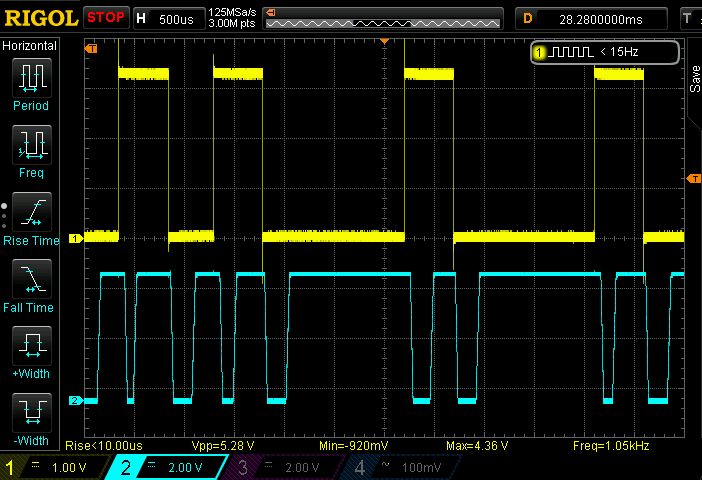
Task: Open the Save side tab
Action: (694, 80)
